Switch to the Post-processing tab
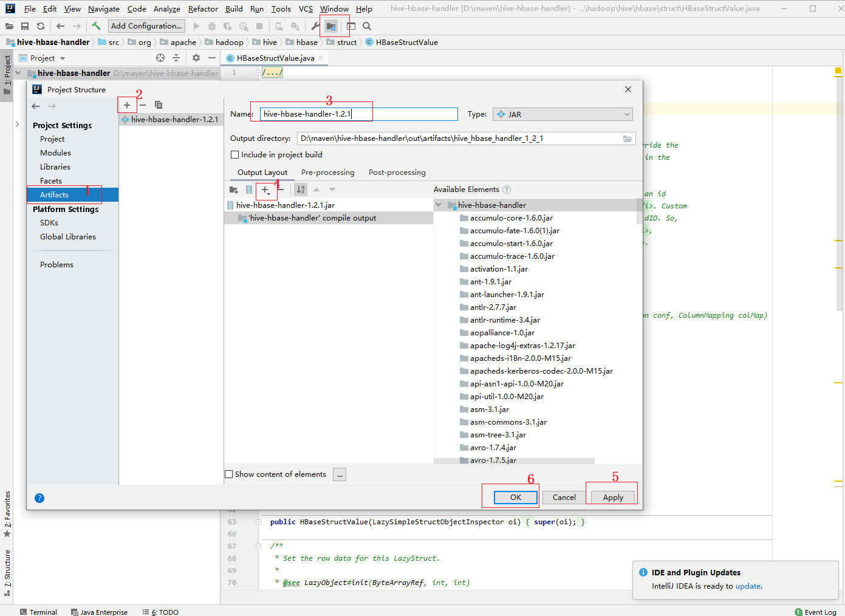 397,173
